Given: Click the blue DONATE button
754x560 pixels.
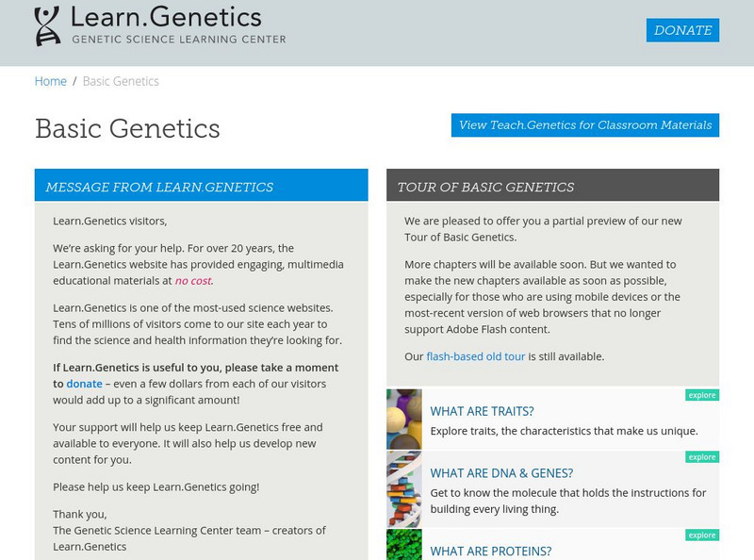Looking at the screenshot, I should point(681,30).
